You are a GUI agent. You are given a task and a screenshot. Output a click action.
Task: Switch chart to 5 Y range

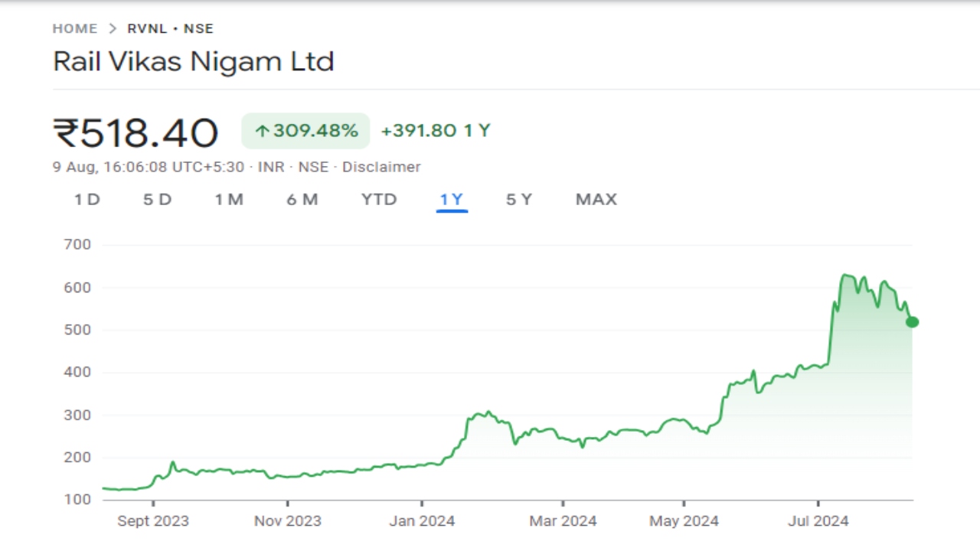(x=518, y=200)
